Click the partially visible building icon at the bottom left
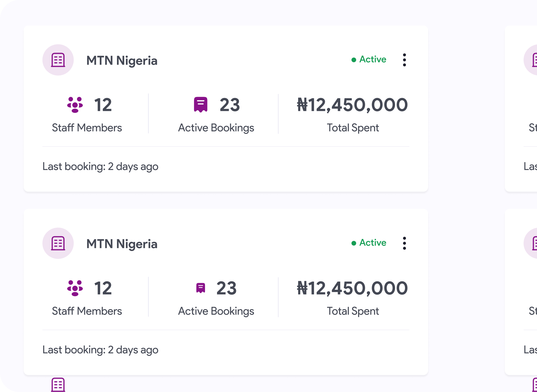 [x=58, y=385]
